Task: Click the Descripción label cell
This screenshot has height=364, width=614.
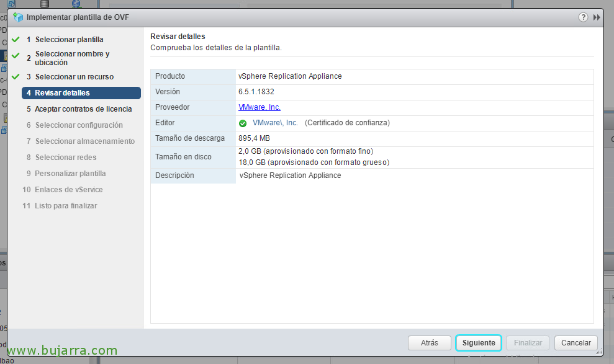Action: click(193, 176)
